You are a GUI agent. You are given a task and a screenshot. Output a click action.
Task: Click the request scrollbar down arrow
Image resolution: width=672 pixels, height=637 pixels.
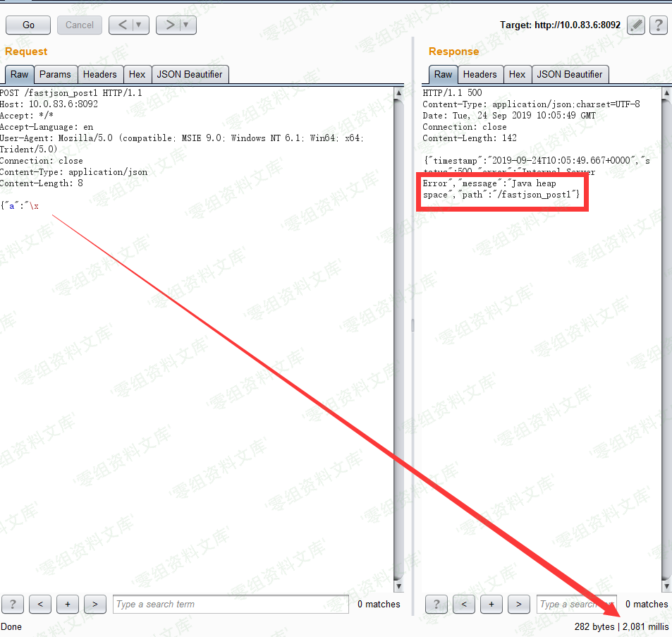(x=398, y=586)
